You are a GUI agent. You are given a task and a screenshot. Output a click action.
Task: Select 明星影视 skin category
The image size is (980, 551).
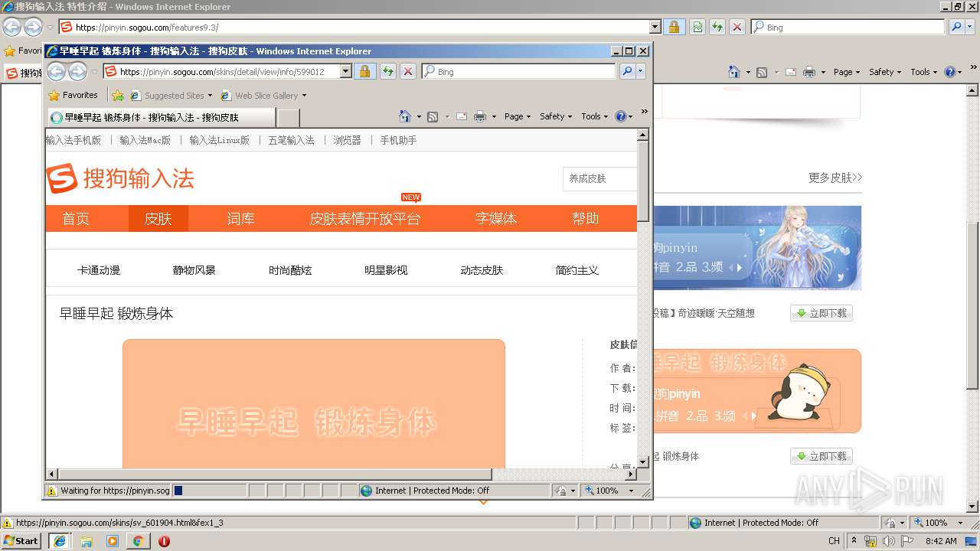[386, 270]
